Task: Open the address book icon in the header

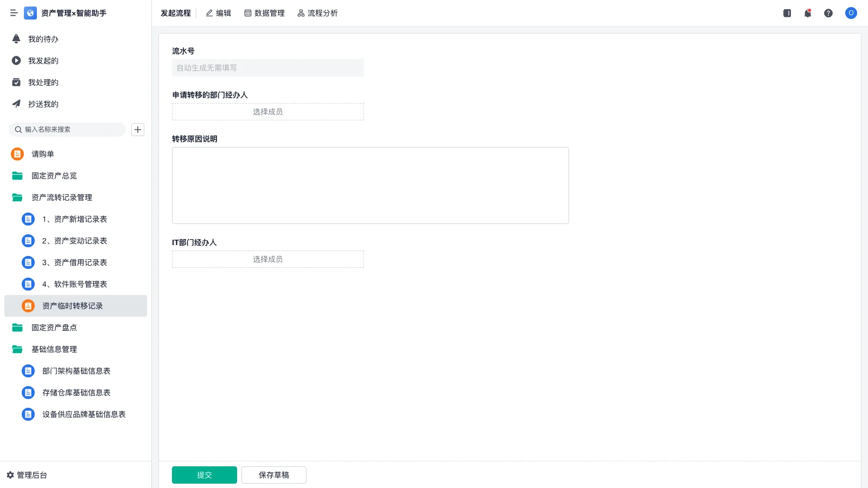Action: coord(787,13)
